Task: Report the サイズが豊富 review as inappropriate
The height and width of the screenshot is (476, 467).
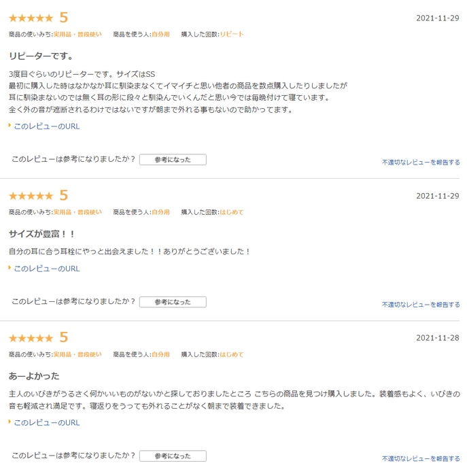Action: (421, 305)
